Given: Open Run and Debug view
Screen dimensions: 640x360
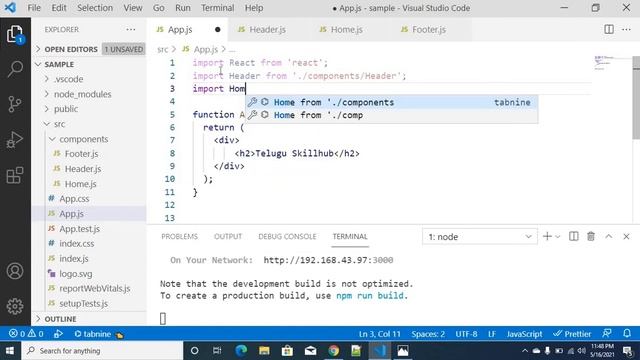Looking at the screenshot, I should coord(15,140).
